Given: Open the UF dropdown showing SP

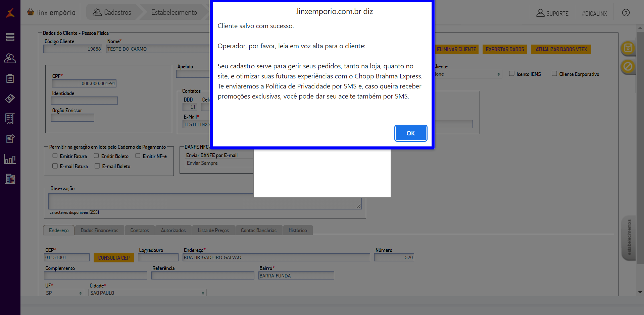Looking at the screenshot, I should [x=64, y=293].
